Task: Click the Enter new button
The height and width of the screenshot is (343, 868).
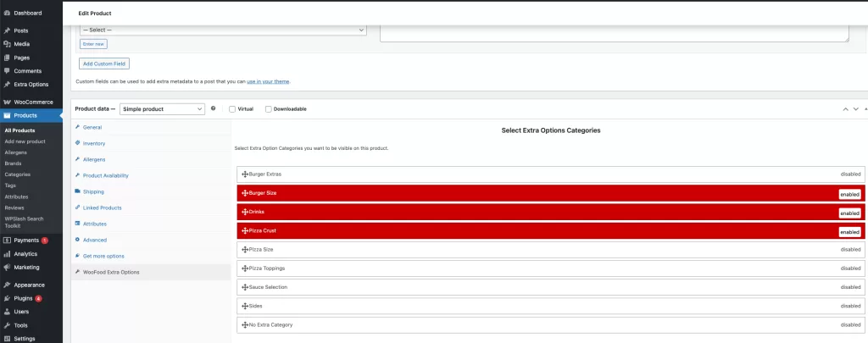Action: (x=93, y=44)
